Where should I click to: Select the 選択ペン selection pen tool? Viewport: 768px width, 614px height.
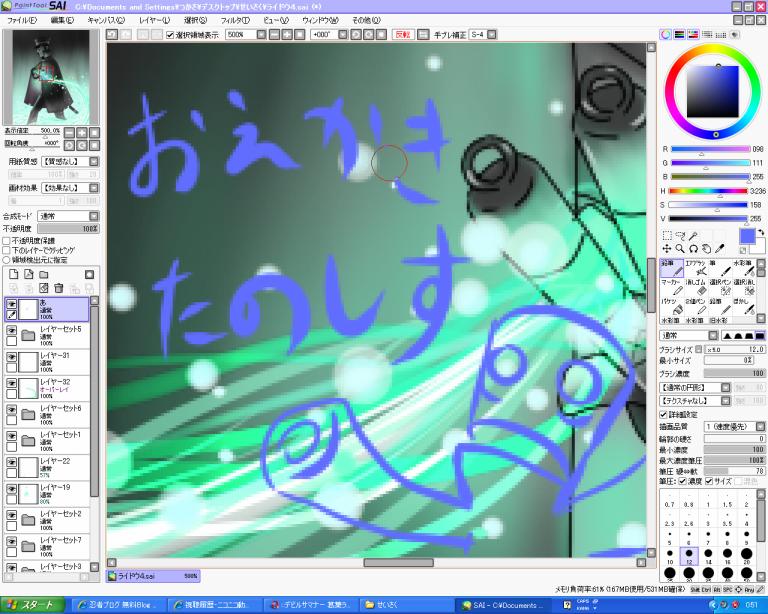point(720,287)
